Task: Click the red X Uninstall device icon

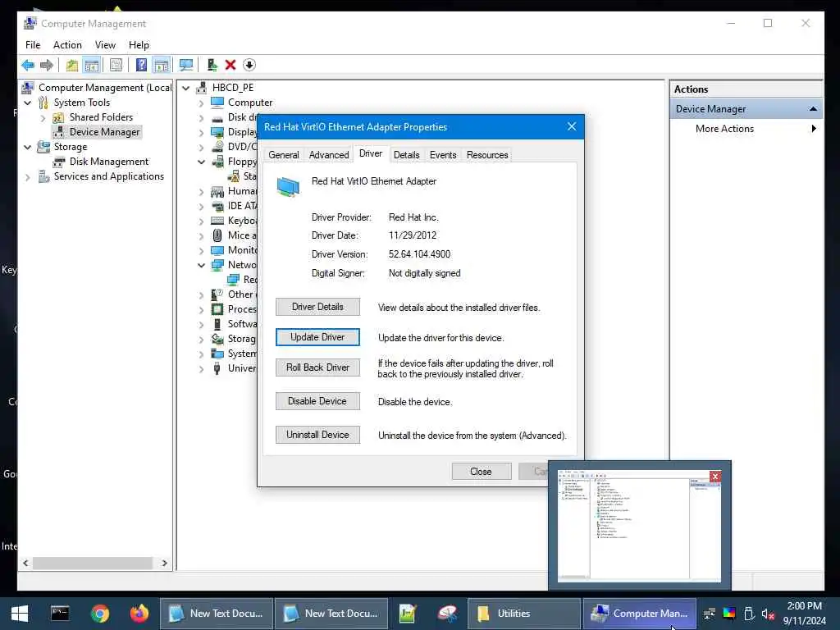Action: click(x=231, y=66)
